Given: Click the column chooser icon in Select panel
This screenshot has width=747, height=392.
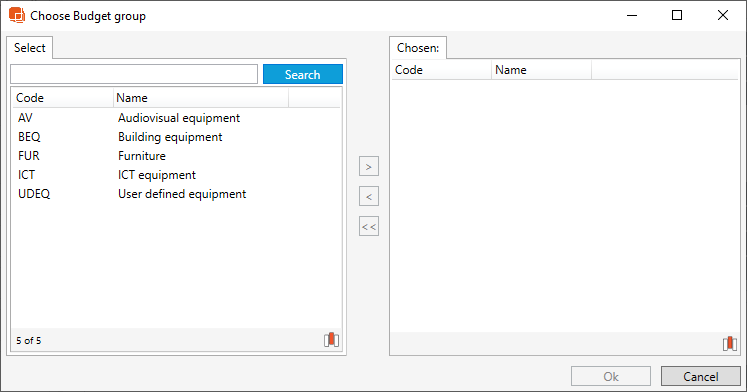Looking at the screenshot, I should [x=331, y=340].
